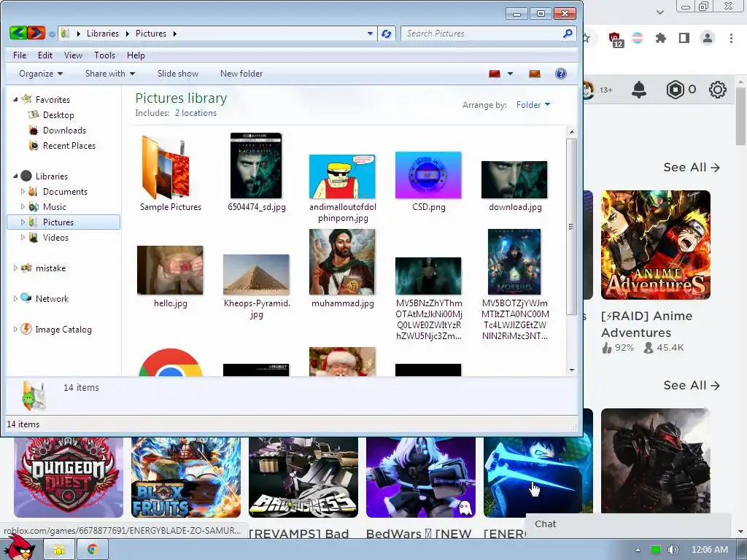Refresh the Pictures folder view
This screenshot has width=747, height=560.
tap(387, 34)
